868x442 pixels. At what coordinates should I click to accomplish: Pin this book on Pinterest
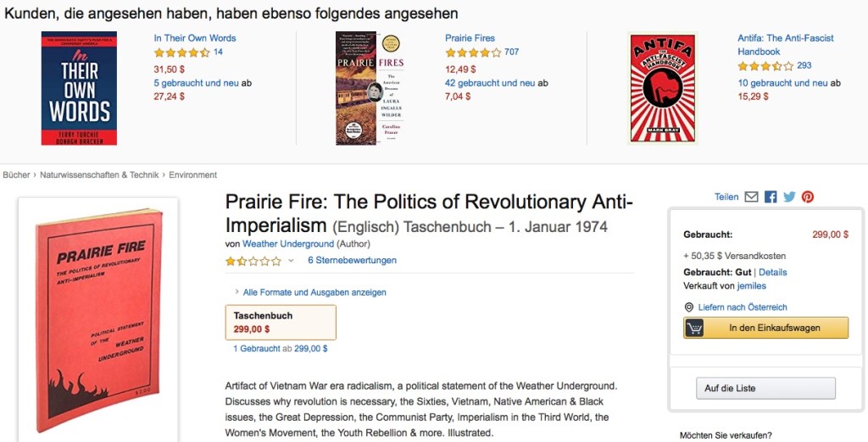coord(808,196)
